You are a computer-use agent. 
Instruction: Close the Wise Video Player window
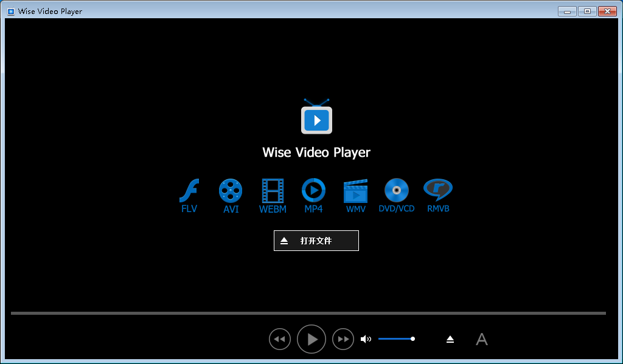click(x=608, y=12)
